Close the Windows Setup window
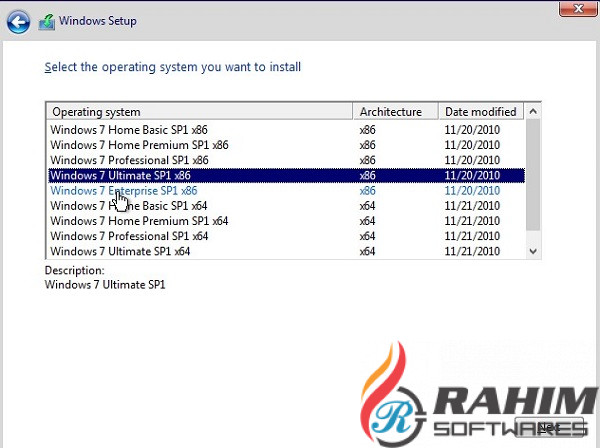The width and height of the screenshot is (600, 448). [579, 8]
